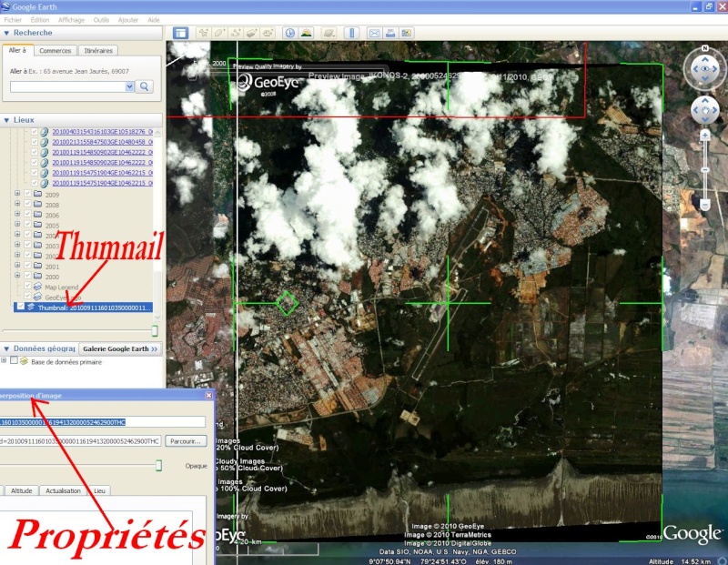The height and width of the screenshot is (565, 728).
Task: Select the Altitude tab in overlay dialog
Action: pos(21,490)
